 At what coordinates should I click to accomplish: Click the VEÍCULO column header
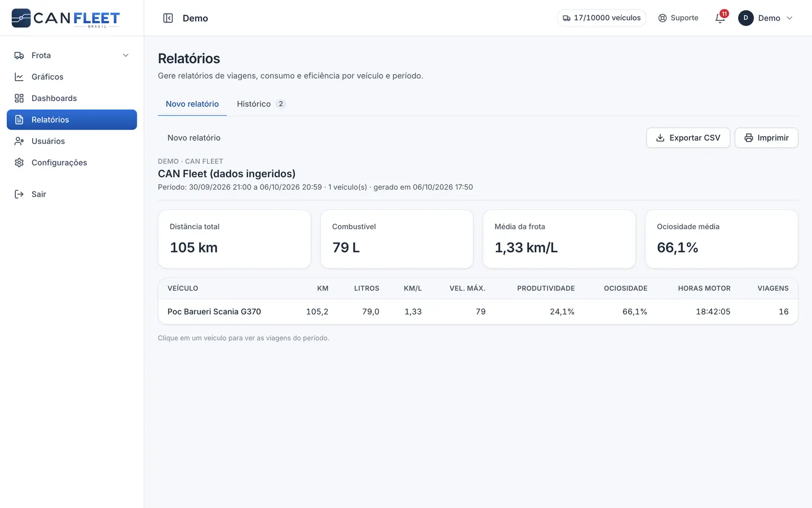183,288
